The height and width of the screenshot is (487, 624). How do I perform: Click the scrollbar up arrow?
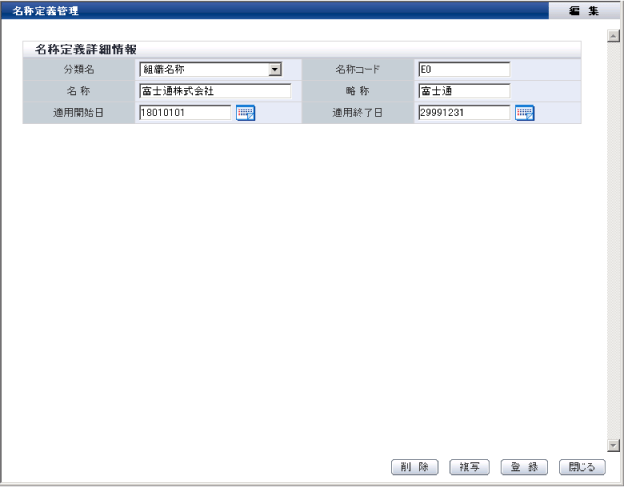[x=614, y=36]
